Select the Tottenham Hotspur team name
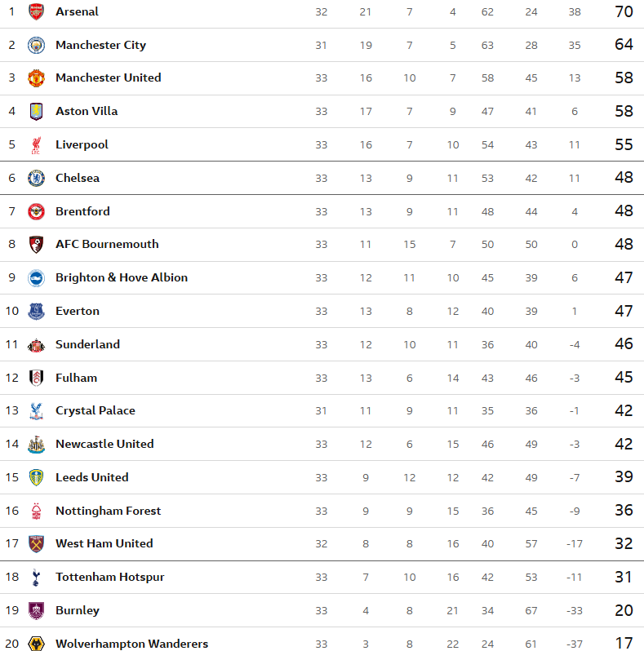Image resolution: width=644 pixels, height=651 pixels. [x=109, y=577]
